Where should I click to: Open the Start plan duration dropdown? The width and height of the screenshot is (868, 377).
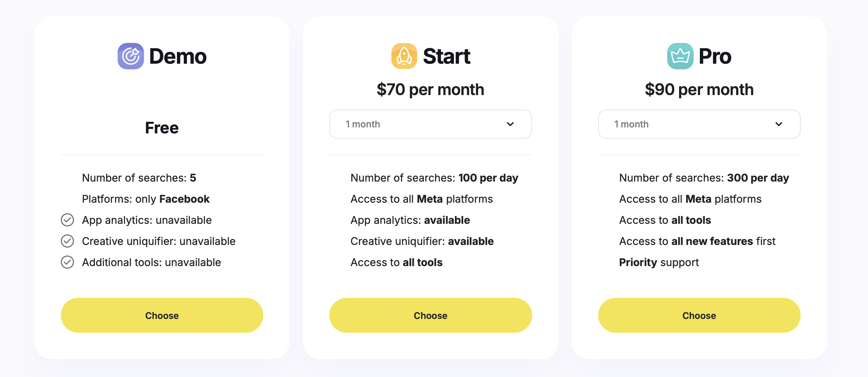coord(430,124)
